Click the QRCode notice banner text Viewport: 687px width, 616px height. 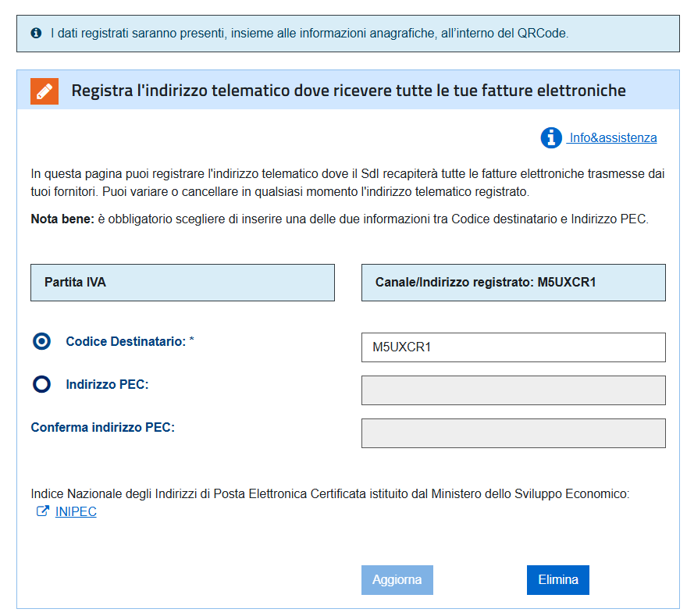(x=309, y=34)
